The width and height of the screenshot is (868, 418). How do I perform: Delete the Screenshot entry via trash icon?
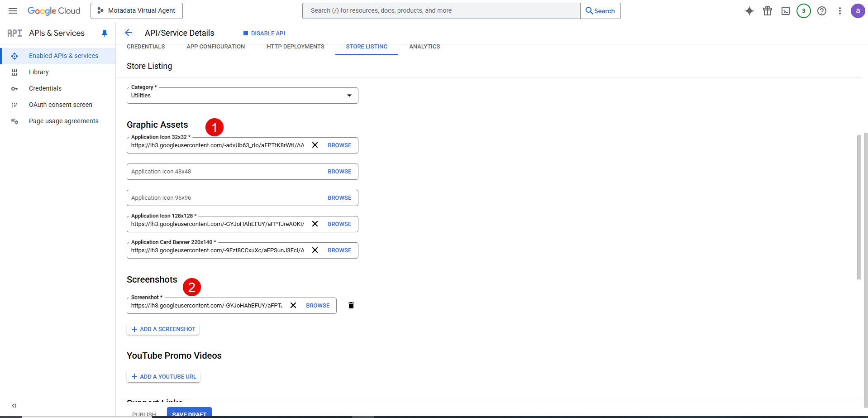[x=351, y=305]
